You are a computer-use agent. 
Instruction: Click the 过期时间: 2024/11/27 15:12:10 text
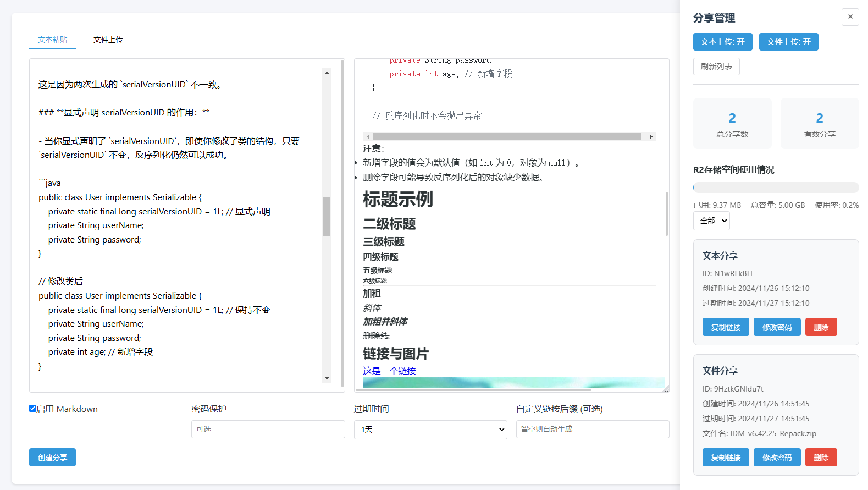coord(756,303)
